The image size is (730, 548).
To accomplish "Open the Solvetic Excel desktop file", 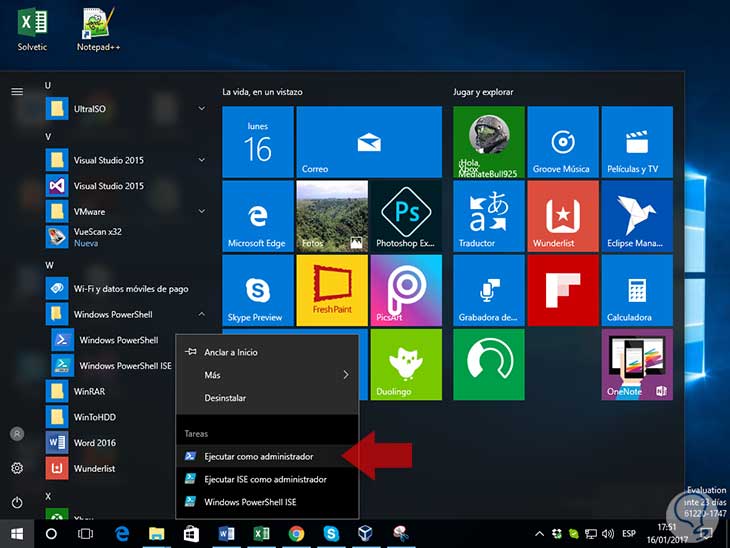I will pyautogui.click(x=32, y=30).
